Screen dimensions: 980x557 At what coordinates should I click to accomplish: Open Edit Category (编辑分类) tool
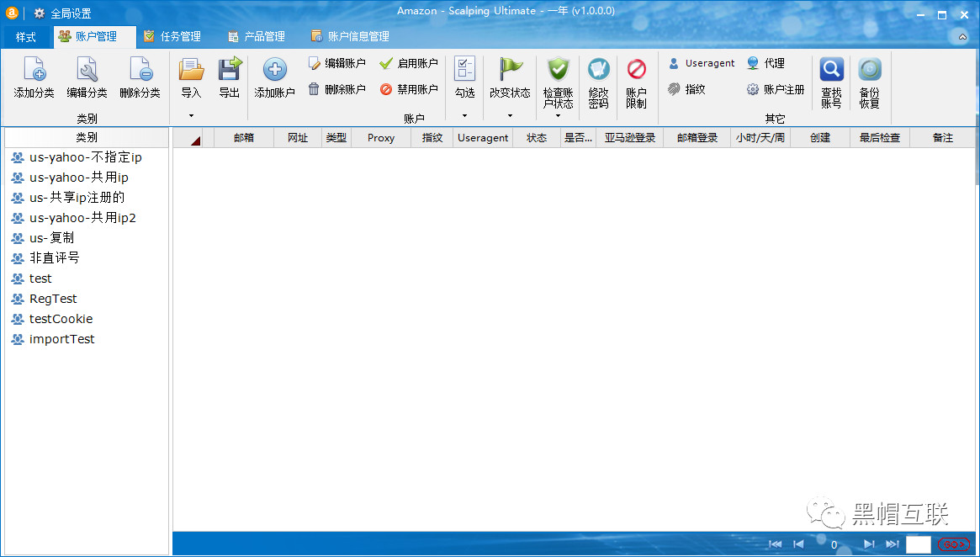pos(87,69)
